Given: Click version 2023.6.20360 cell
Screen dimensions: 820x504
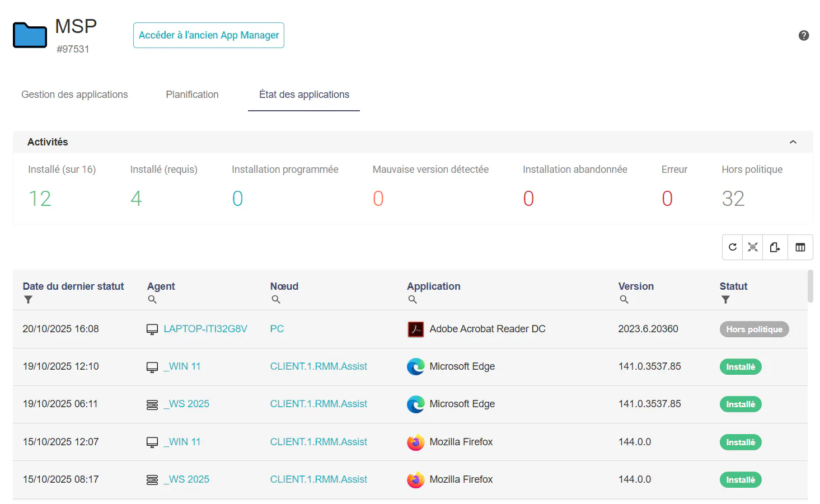Looking at the screenshot, I should pyautogui.click(x=648, y=329).
